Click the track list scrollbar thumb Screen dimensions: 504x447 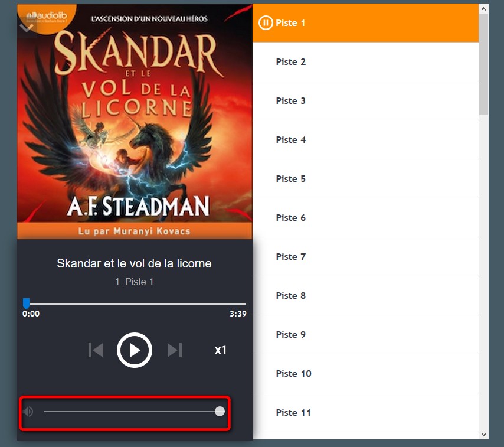pos(483,64)
